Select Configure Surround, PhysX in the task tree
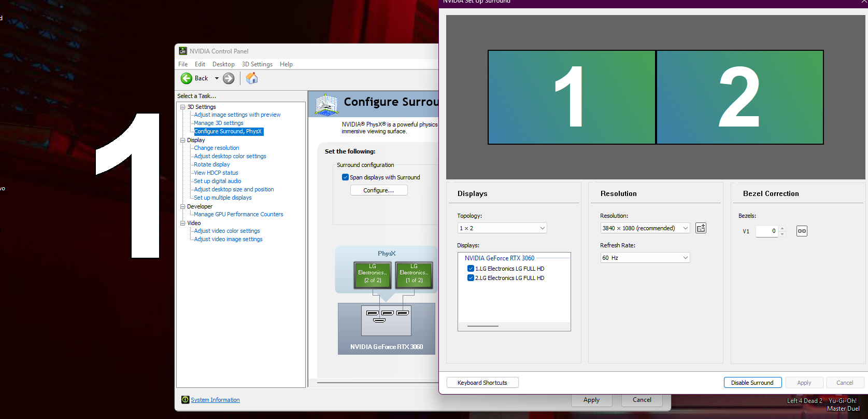868x419 pixels. 229,132
